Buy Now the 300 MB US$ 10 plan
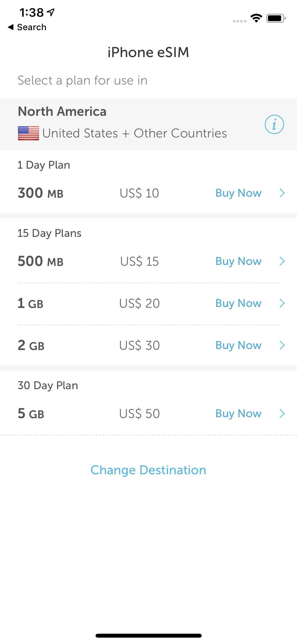 pos(238,193)
